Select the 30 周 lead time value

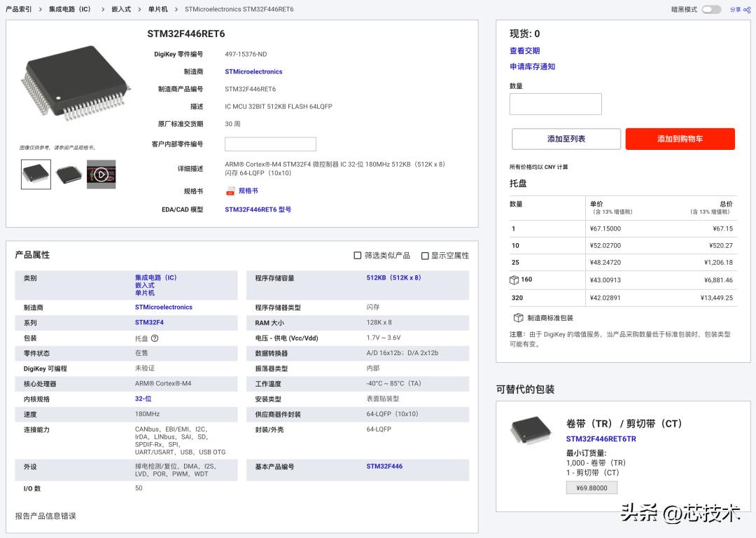click(232, 124)
